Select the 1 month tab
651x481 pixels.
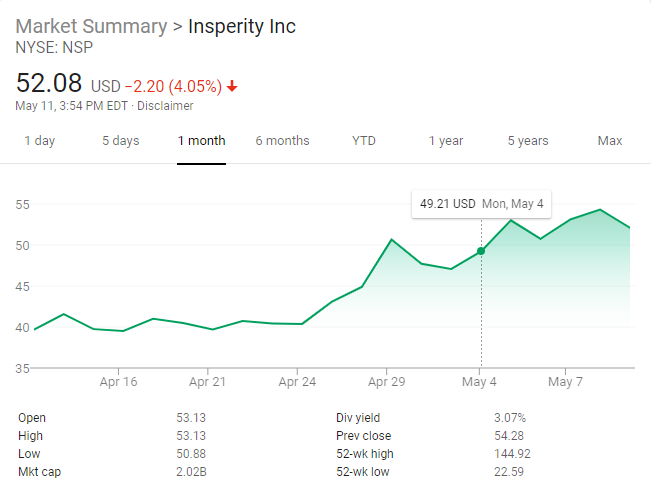tap(201, 141)
